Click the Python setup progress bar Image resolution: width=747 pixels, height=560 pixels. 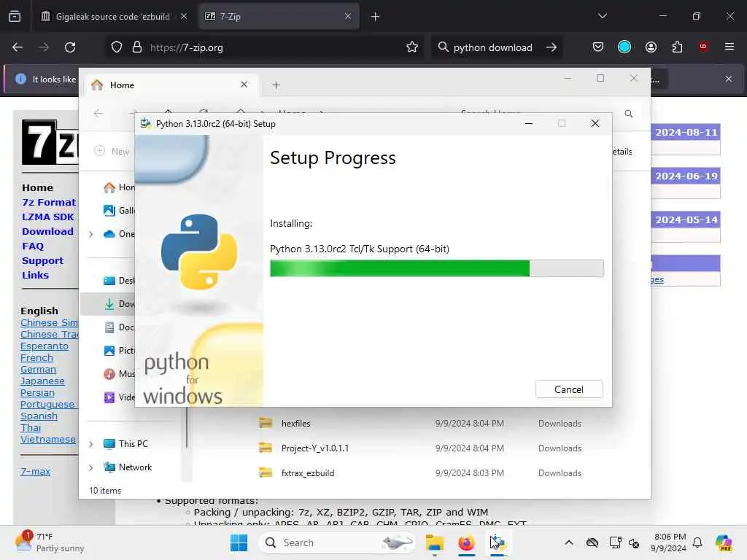[x=436, y=268]
